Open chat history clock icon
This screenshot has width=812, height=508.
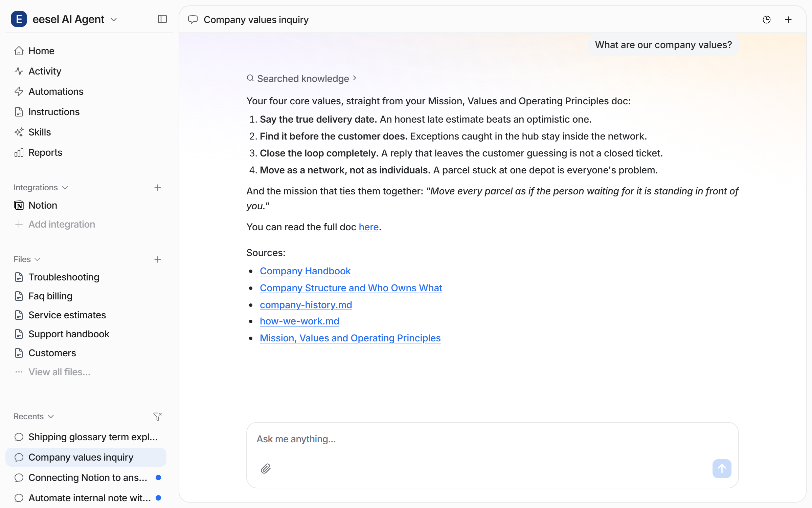(767, 20)
